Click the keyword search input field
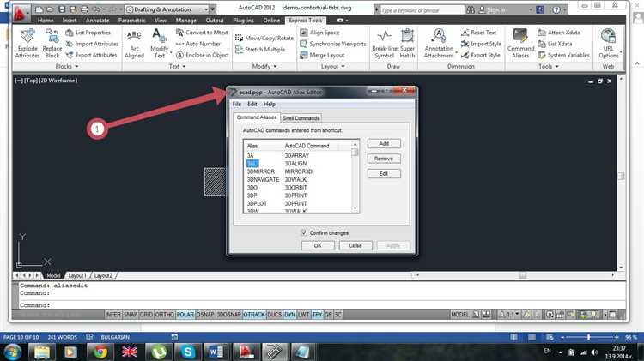Viewport: 644px width, 361px height. pyautogui.click(x=421, y=9)
